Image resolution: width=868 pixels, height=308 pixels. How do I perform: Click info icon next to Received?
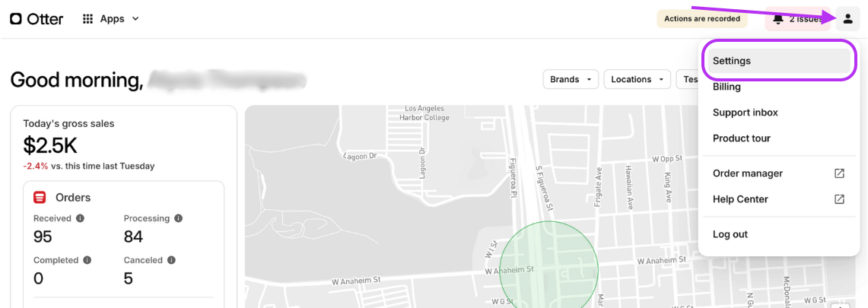tap(81, 218)
